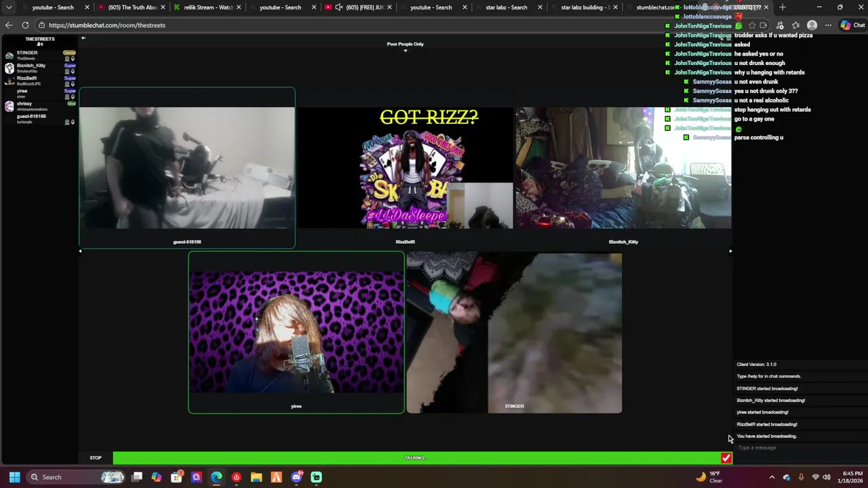The height and width of the screenshot is (488, 868).
Task: Click the STOP broadcast button
Action: (96, 458)
